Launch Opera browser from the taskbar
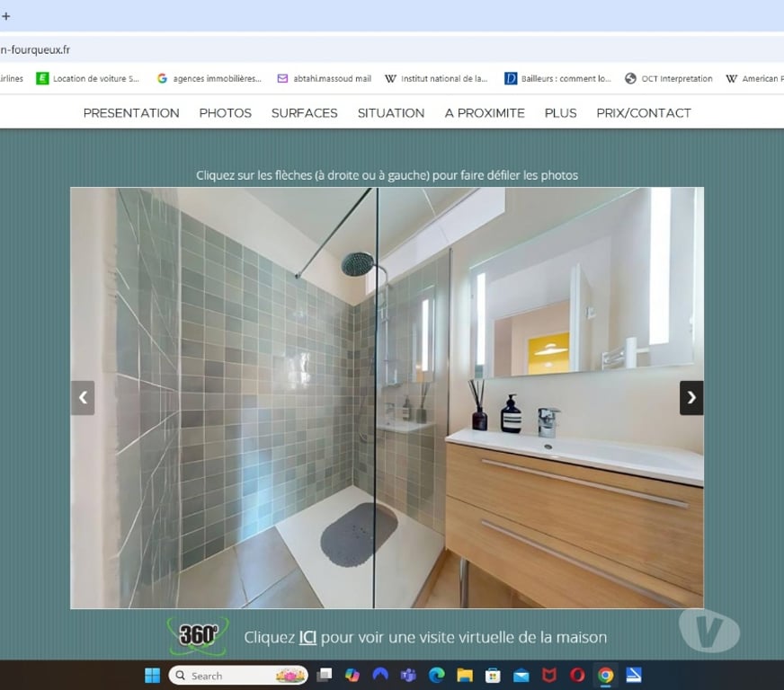The width and height of the screenshot is (784, 690). [x=577, y=675]
